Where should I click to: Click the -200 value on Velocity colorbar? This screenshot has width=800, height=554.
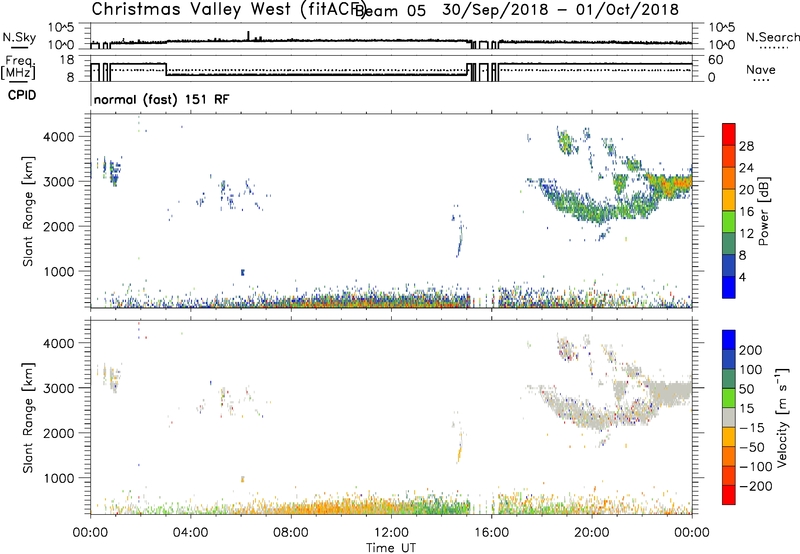(755, 486)
